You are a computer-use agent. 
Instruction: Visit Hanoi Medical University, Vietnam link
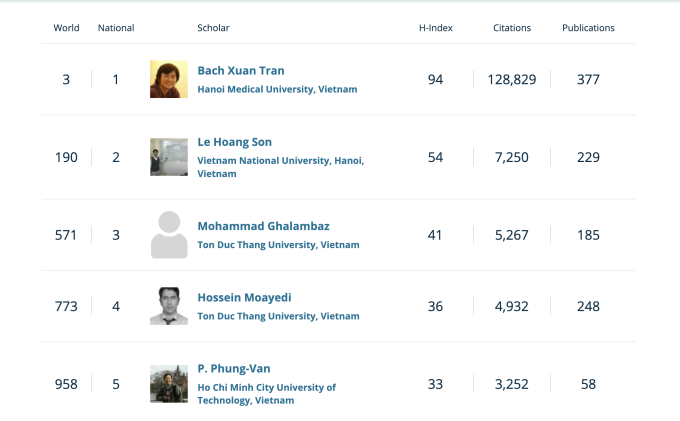(277, 89)
